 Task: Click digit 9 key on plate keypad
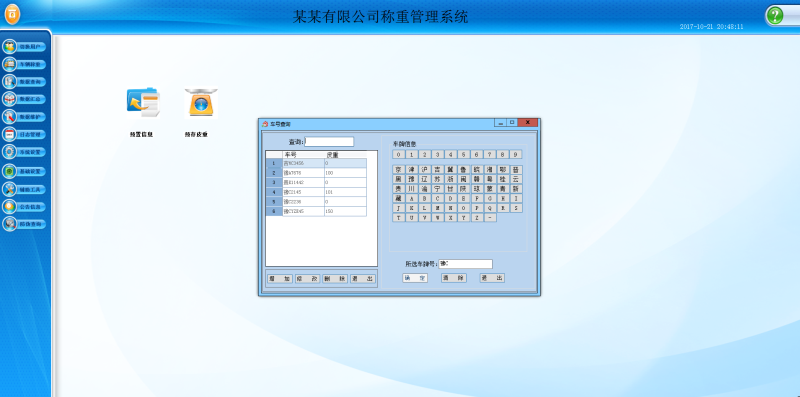pos(516,154)
